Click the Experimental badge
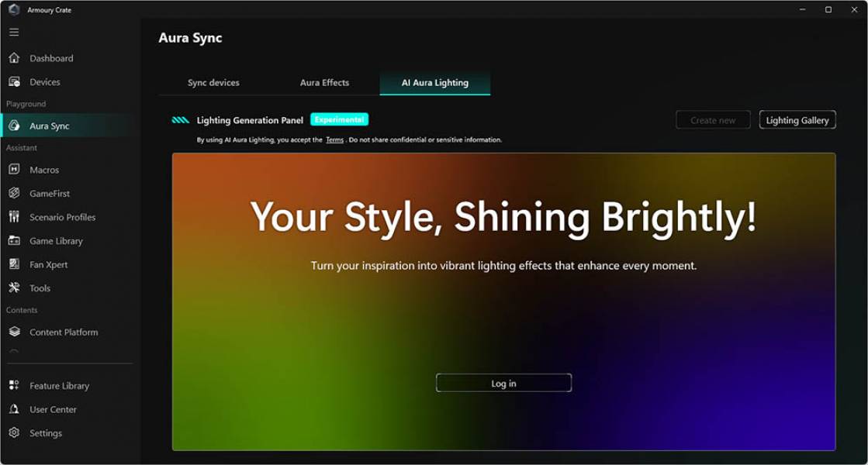This screenshot has width=868, height=465. (x=339, y=119)
